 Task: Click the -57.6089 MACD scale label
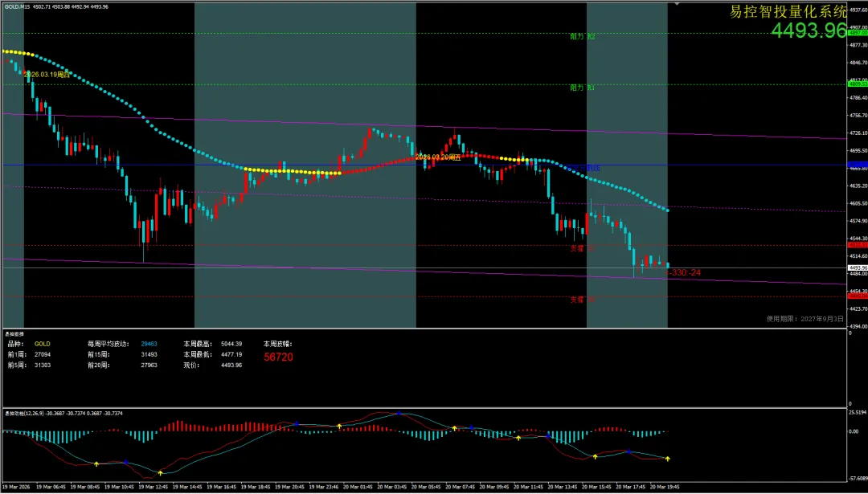[x=858, y=479]
